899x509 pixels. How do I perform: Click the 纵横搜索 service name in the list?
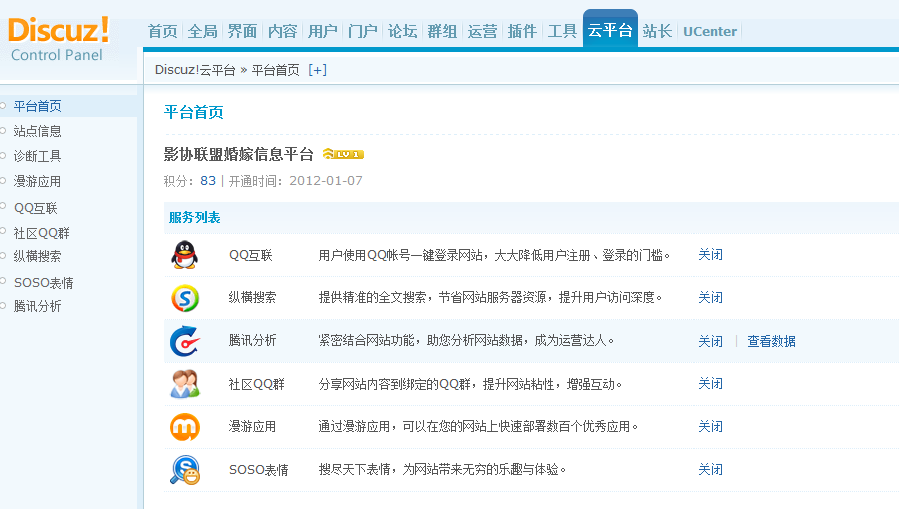252,297
